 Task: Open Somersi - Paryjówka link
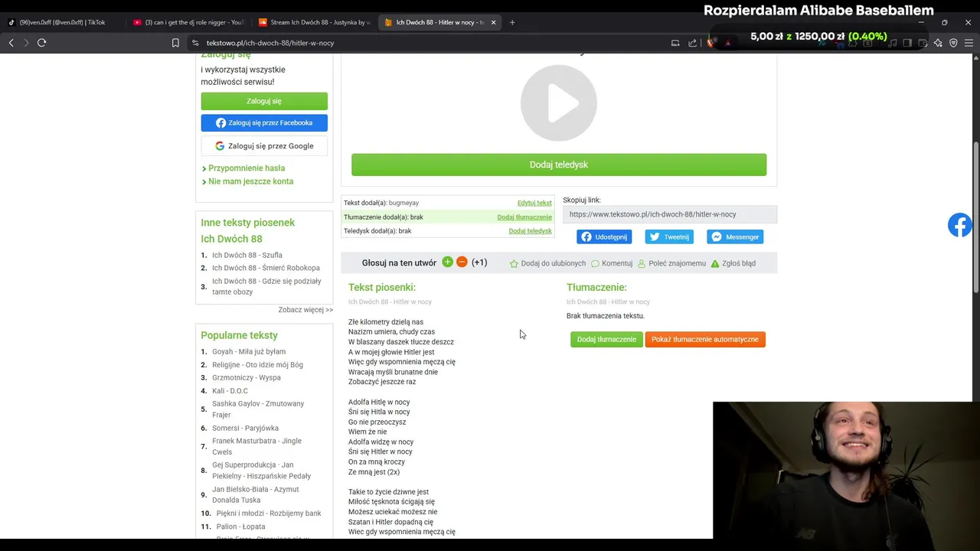coord(245,428)
